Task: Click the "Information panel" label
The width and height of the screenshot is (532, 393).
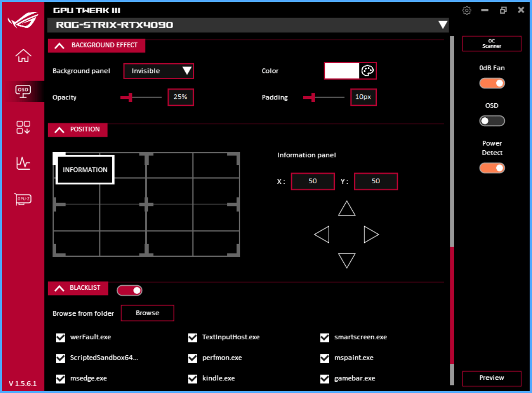Action: click(x=307, y=155)
